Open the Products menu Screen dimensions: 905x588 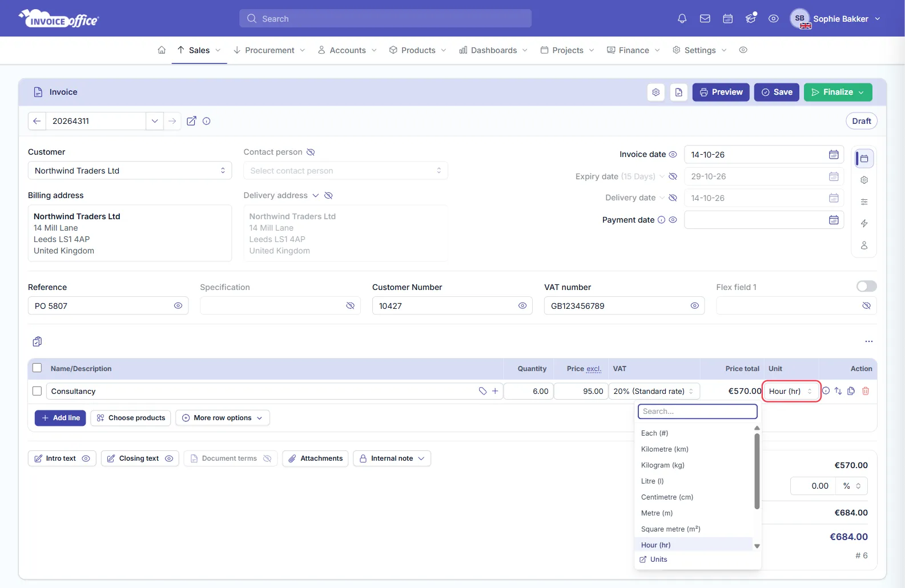(418, 50)
